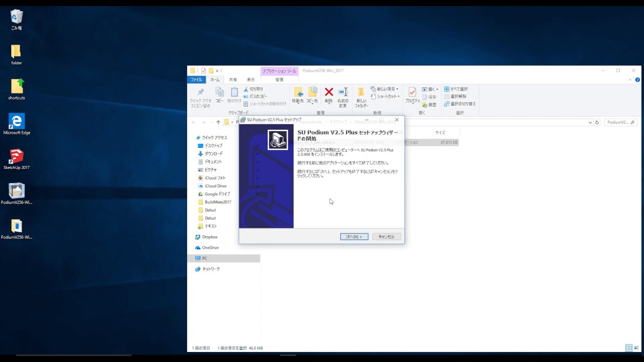Switch to the 表示 ribbon tab
The width and height of the screenshot is (644, 362).
point(251,79)
